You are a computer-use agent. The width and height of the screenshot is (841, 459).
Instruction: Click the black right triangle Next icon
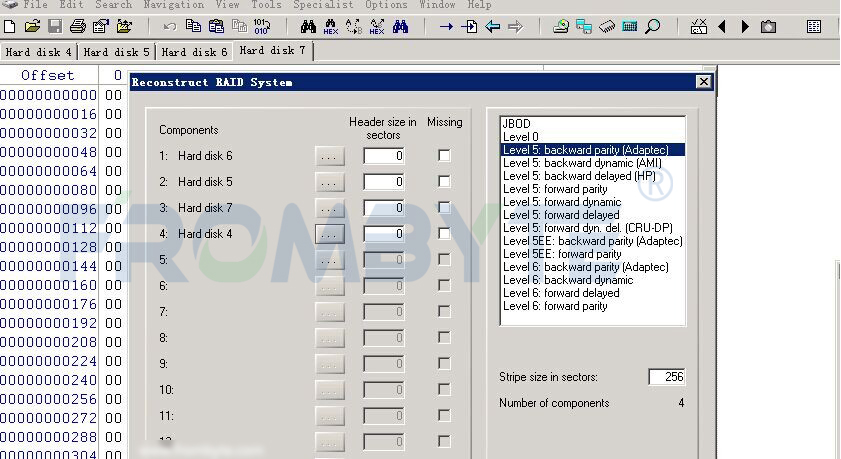click(x=745, y=26)
